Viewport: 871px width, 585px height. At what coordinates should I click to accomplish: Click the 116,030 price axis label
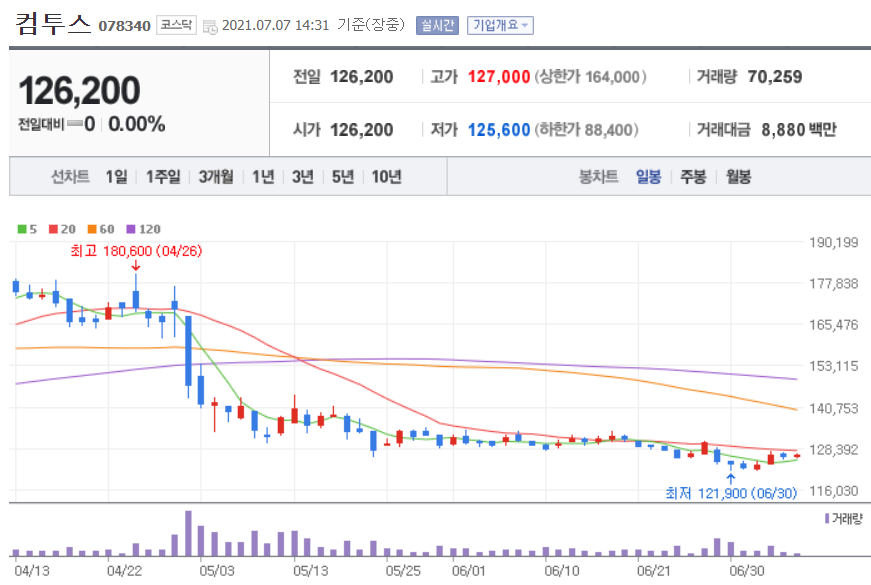834,491
